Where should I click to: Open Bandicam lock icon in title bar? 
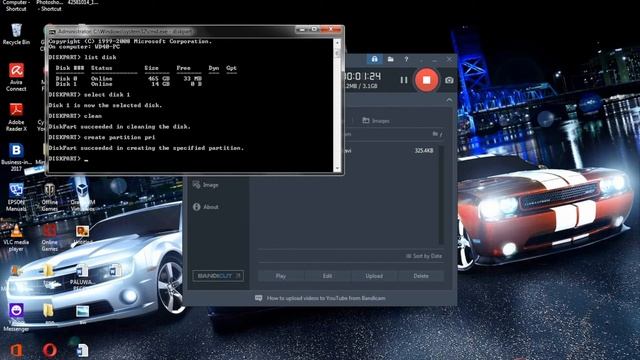374,60
